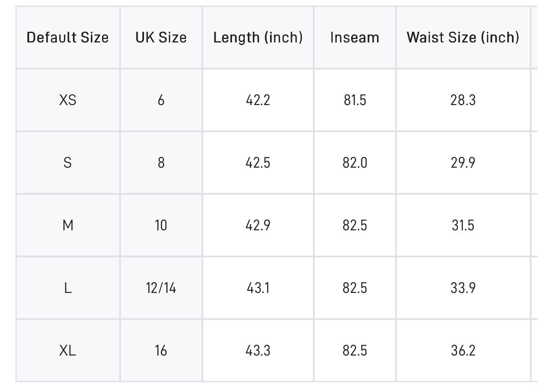Screen dimensions: 553x392
Task: Select the Waist Size (inch) header
Action: (x=463, y=38)
